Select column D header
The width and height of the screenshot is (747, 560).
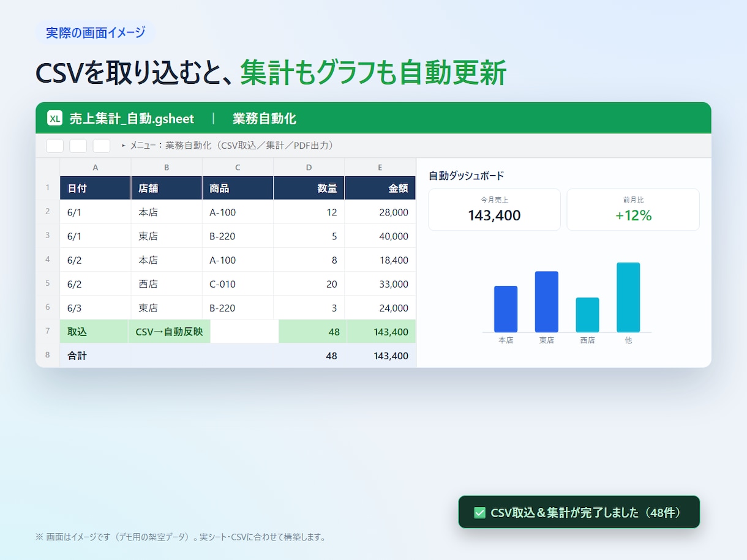(x=309, y=167)
